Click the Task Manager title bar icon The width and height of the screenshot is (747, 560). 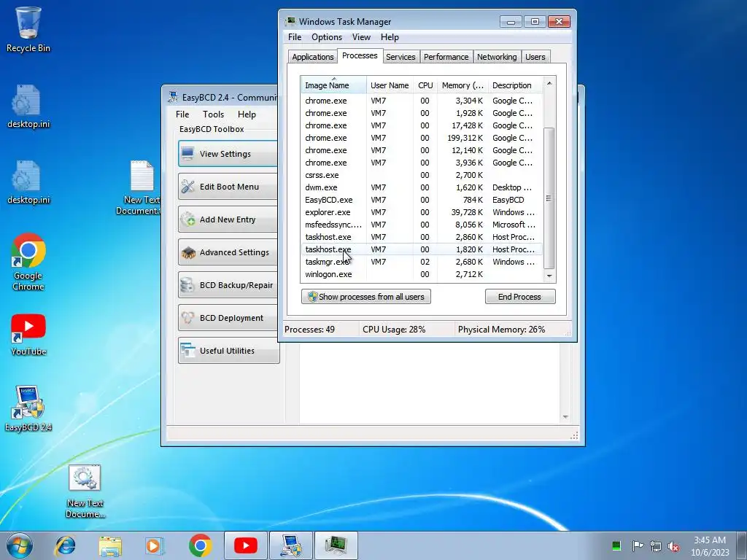(290, 21)
